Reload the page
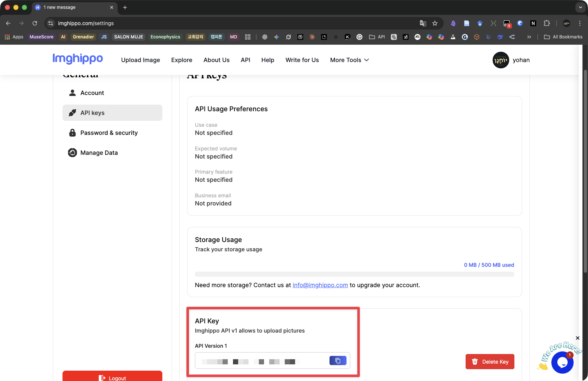 click(x=35, y=23)
